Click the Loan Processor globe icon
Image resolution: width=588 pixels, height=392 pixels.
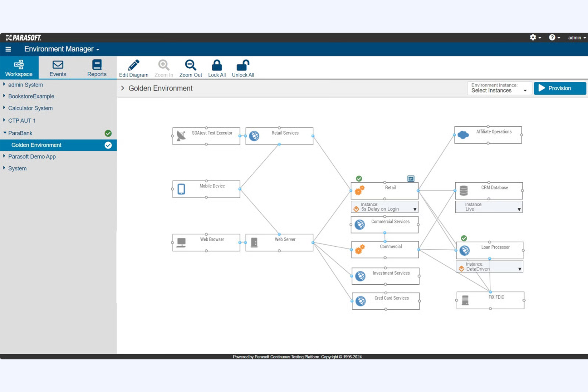(x=464, y=250)
